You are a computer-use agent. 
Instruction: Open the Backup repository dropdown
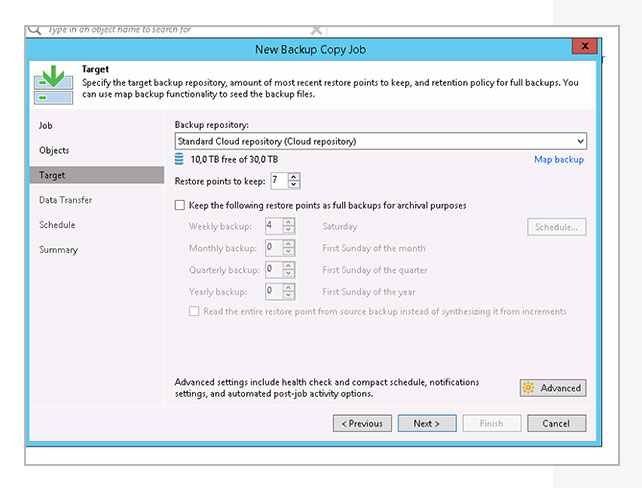(x=580, y=141)
